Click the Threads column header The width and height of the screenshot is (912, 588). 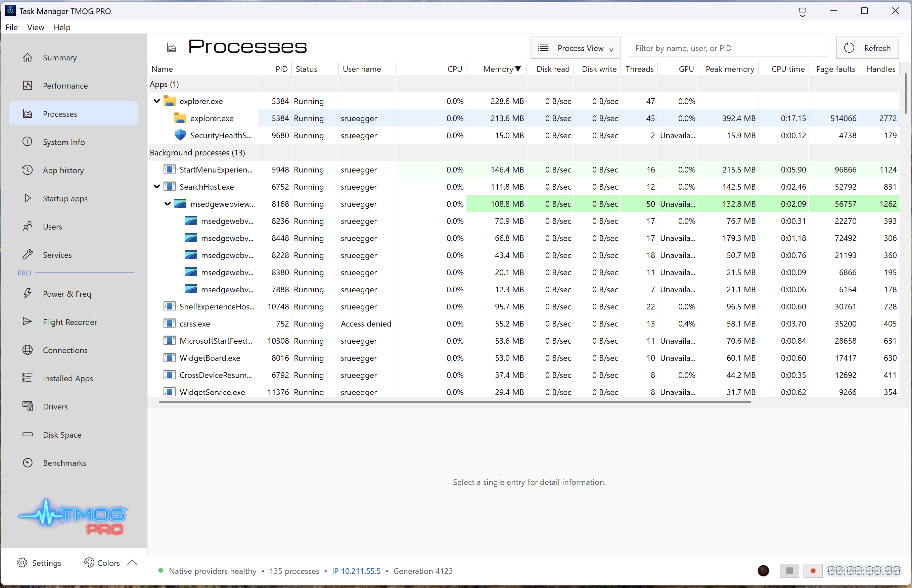639,69
